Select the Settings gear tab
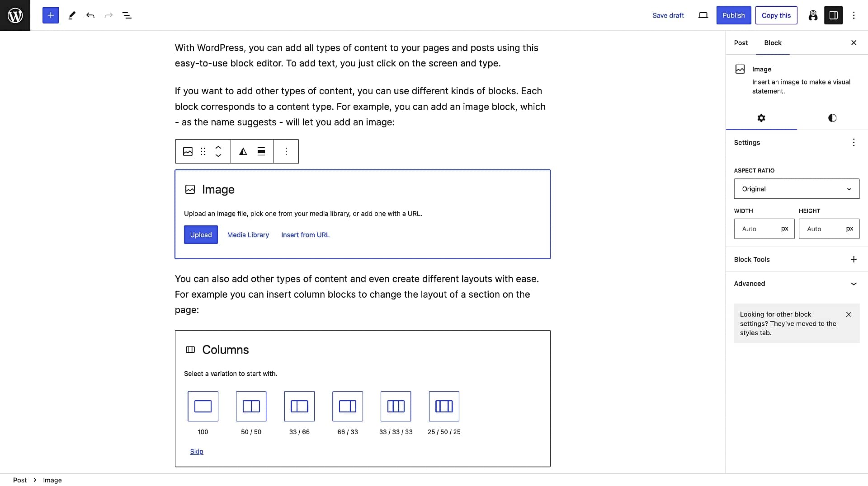Image resolution: width=868 pixels, height=486 pixels. tap(761, 118)
